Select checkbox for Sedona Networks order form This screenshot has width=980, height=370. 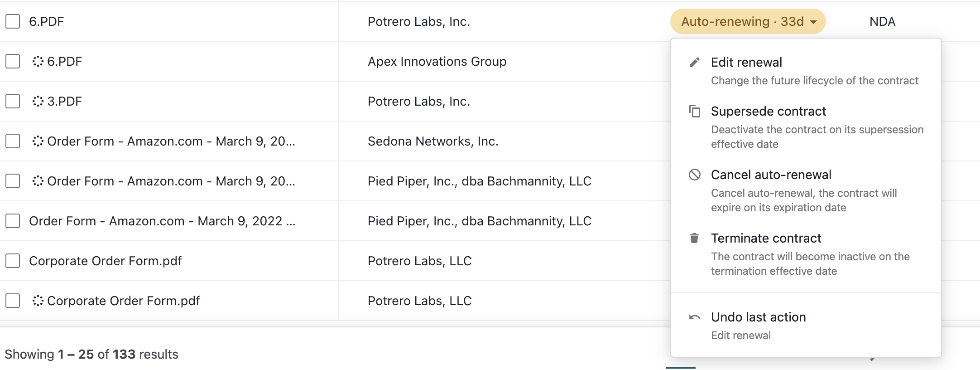tap(13, 141)
